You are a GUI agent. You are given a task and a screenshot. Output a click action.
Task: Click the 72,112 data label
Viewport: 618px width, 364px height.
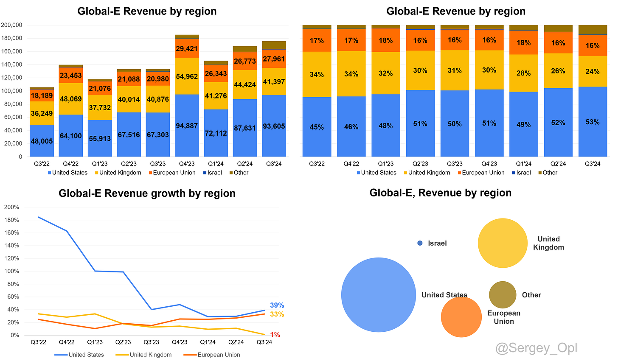click(216, 133)
